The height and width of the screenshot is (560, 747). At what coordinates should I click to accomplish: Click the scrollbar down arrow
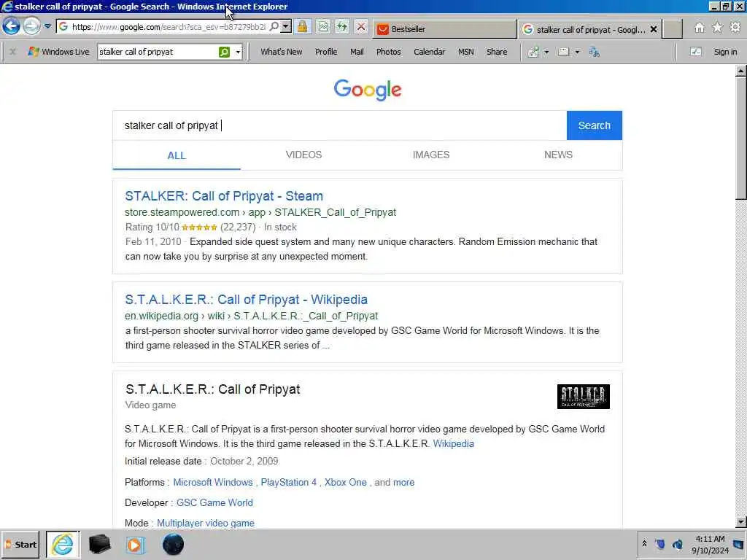point(740,522)
